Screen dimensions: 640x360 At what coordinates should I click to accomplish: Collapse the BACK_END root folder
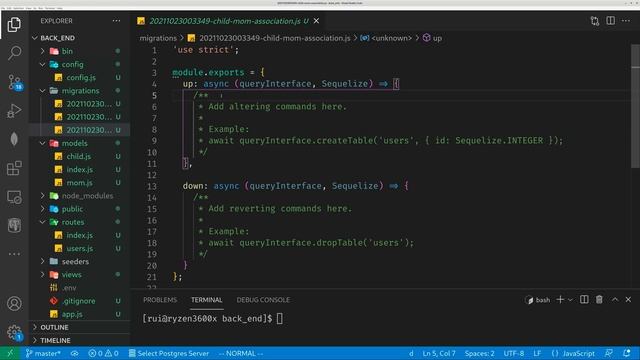point(80,38)
